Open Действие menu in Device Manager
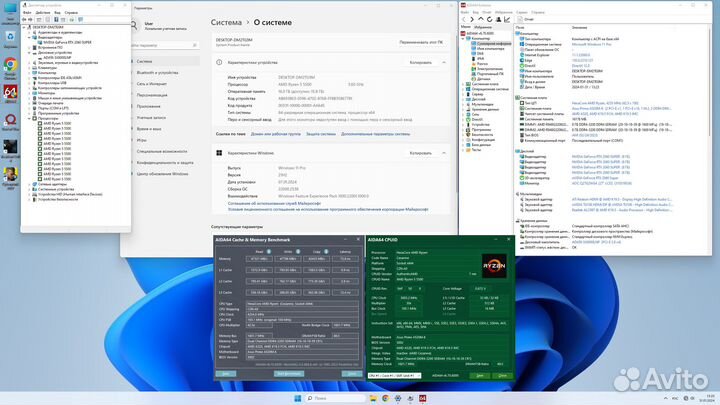The width and height of the screenshot is (720, 405). tap(43, 13)
